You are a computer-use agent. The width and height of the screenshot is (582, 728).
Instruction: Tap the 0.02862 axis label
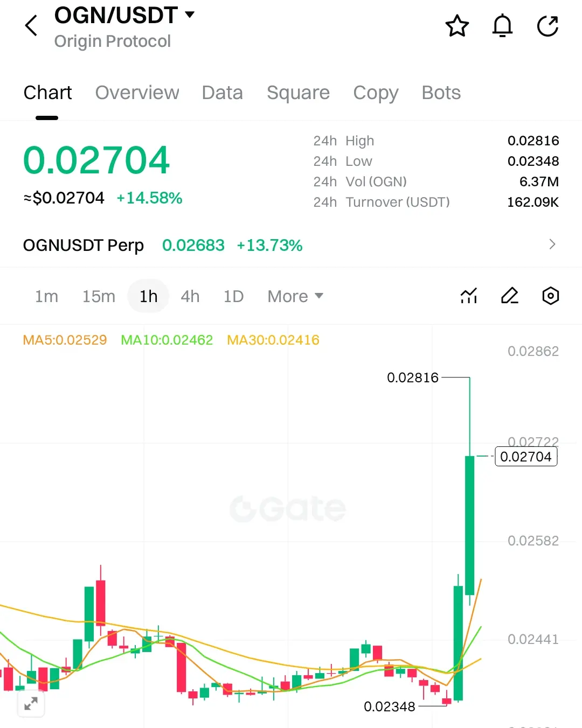tap(533, 351)
